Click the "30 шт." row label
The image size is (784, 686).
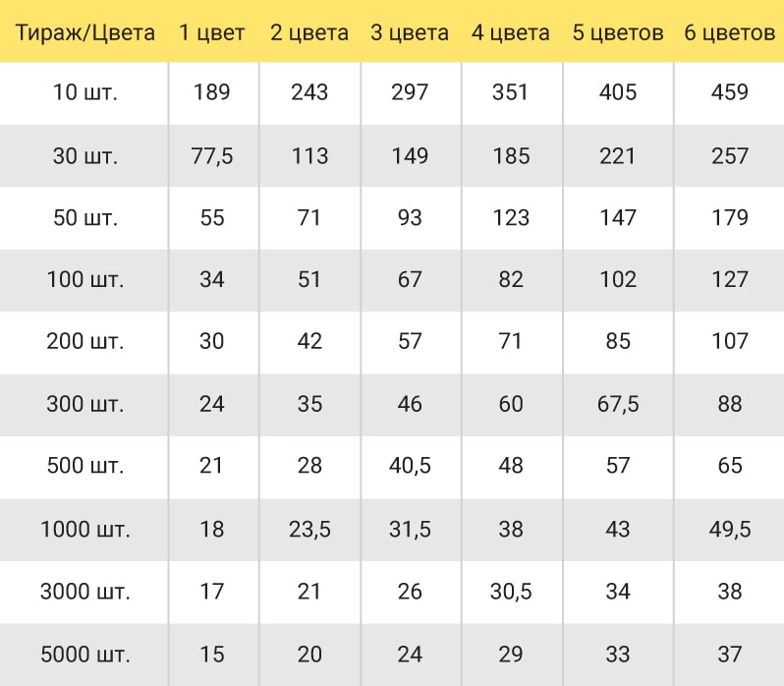pos(85,156)
